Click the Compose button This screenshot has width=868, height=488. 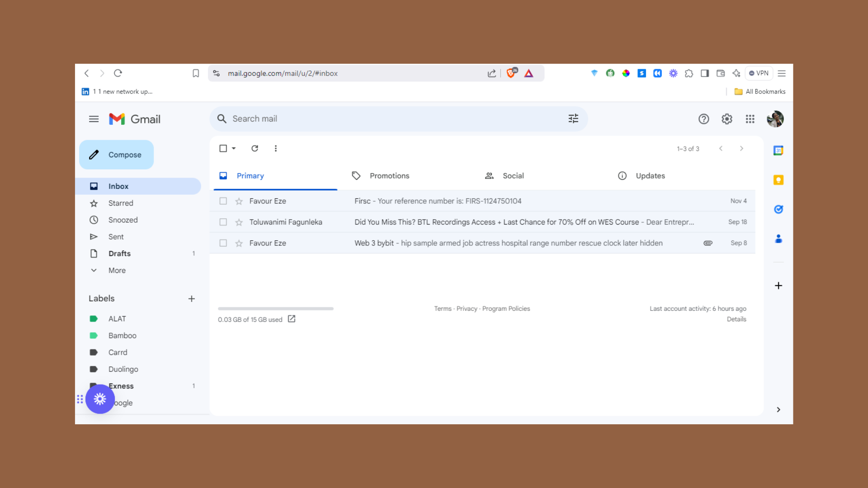116,155
